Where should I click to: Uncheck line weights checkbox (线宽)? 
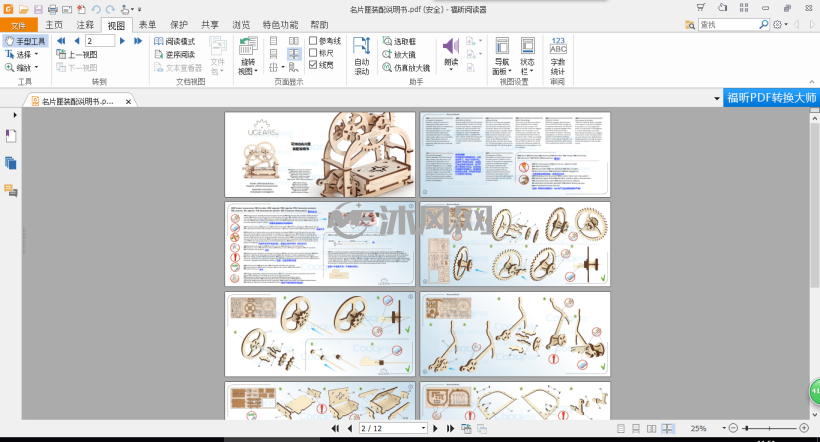pyautogui.click(x=313, y=65)
